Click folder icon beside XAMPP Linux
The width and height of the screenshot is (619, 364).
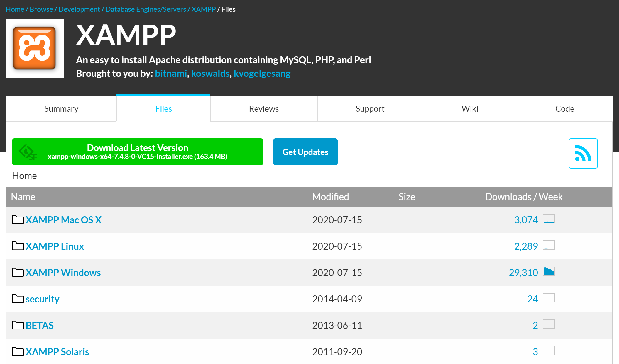[x=18, y=246]
